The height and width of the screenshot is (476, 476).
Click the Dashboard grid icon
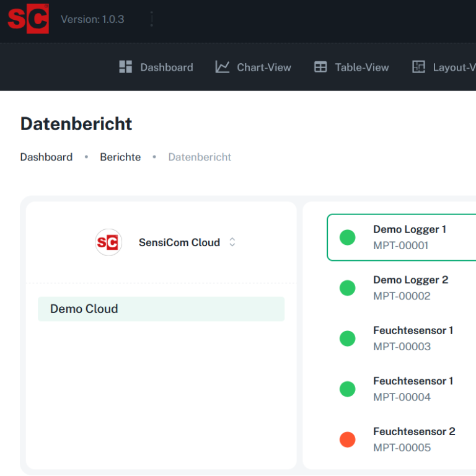126,67
